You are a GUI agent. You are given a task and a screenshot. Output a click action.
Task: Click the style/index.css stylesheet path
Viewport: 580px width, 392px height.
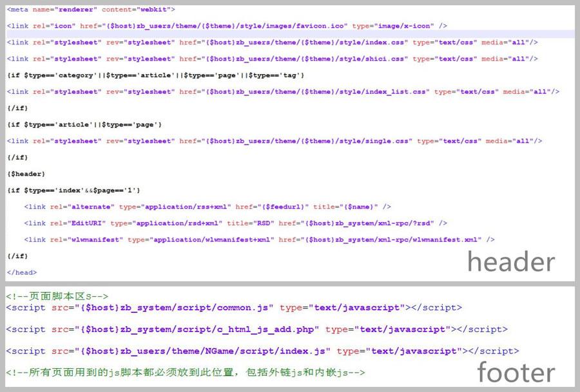(305, 42)
